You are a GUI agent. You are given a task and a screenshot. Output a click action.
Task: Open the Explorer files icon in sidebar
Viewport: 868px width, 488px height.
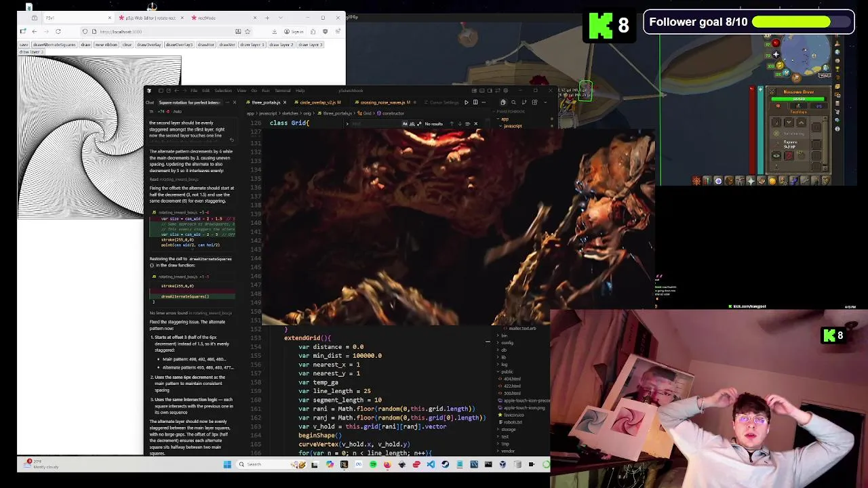[502, 102]
